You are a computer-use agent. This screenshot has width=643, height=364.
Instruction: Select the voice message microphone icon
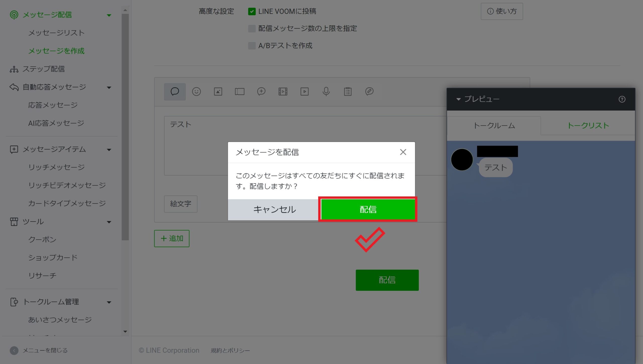point(326,92)
